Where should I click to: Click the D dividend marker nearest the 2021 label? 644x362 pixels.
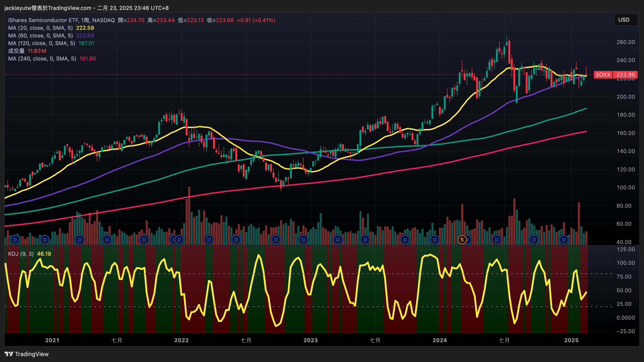(45, 240)
